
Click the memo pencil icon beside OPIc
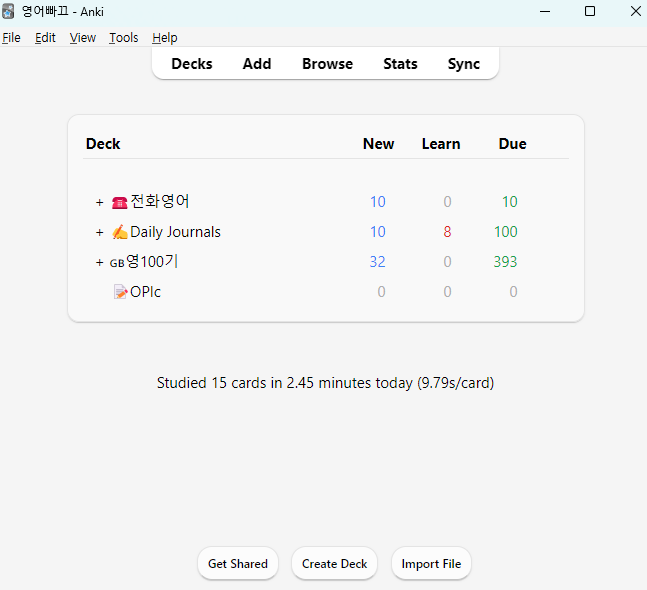click(x=120, y=292)
